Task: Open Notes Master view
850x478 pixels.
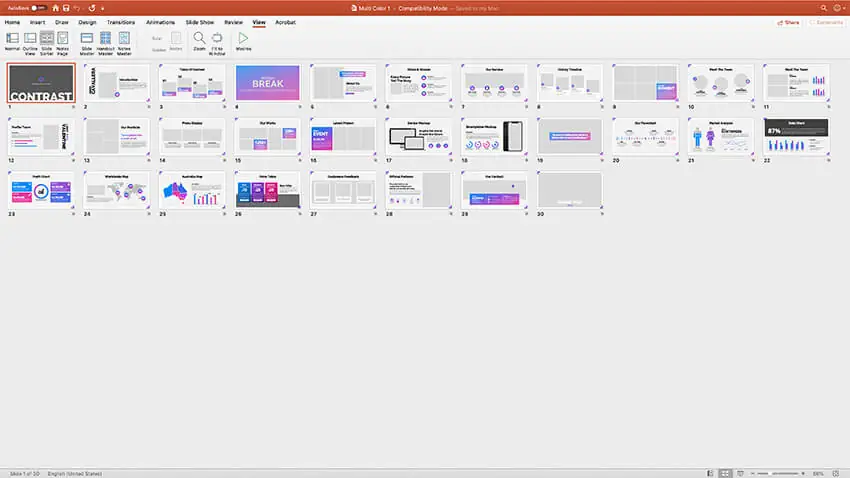Action: tap(124, 43)
